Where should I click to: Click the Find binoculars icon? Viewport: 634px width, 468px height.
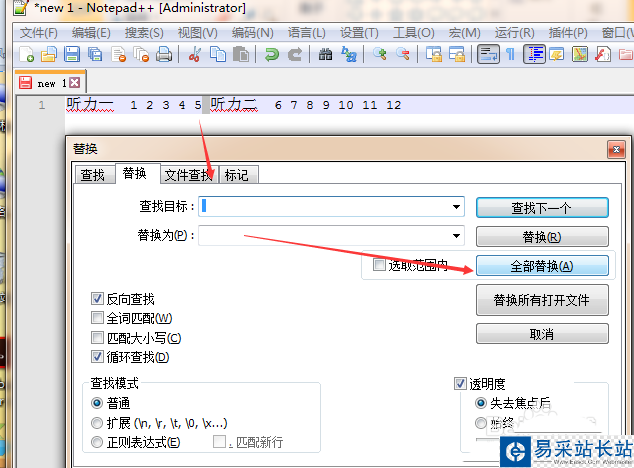tap(325, 54)
